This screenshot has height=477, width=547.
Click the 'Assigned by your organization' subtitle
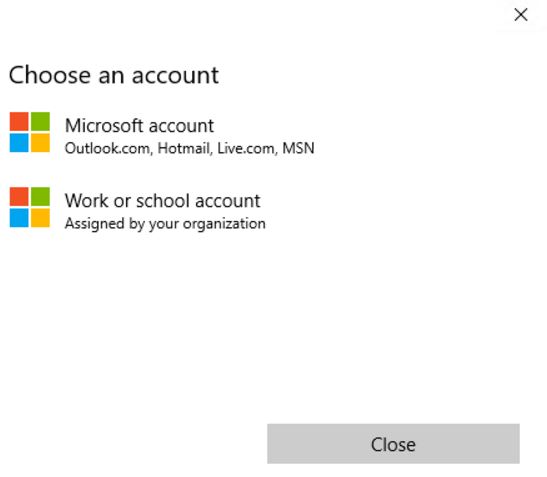point(165,224)
